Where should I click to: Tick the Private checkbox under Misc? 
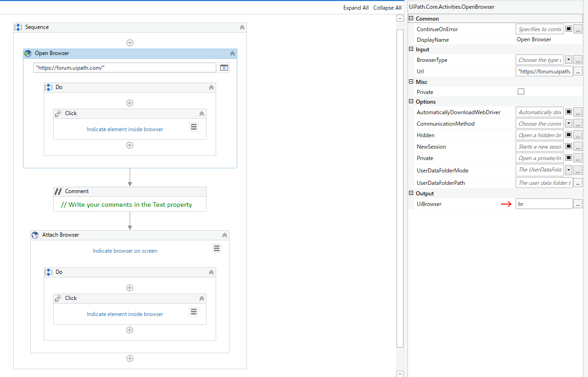521,91
